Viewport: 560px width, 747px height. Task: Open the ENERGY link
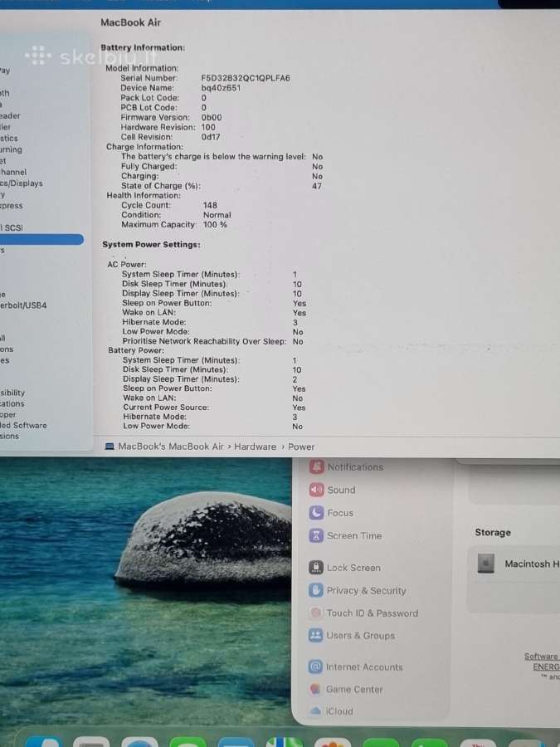pos(546,666)
